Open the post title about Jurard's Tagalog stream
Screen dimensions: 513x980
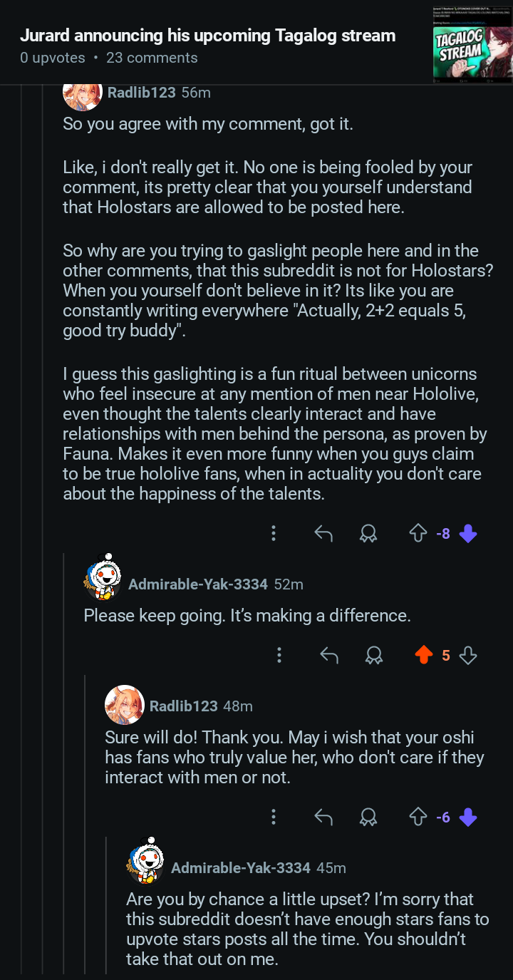[207, 36]
